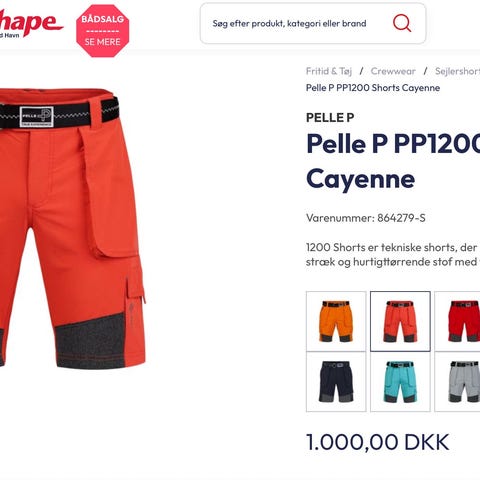Enlarge the main orange shorts product image

(x=73, y=228)
